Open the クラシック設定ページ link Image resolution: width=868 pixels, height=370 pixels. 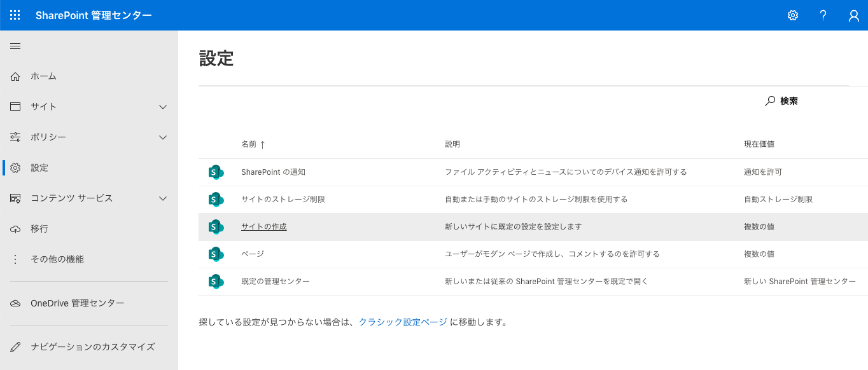[x=403, y=322]
